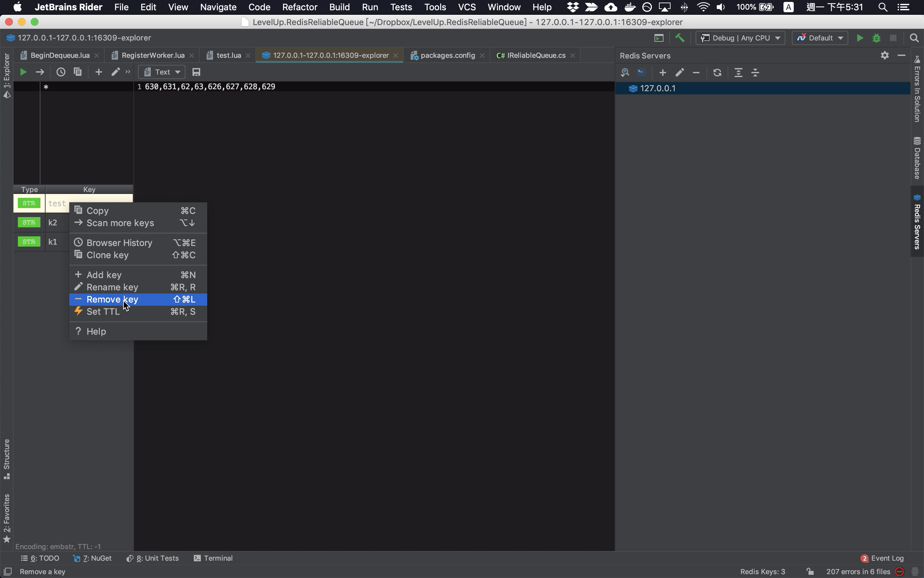Open the Default run configuration dropdown
This screenshot has width=924, height=578.
(820, 38)
